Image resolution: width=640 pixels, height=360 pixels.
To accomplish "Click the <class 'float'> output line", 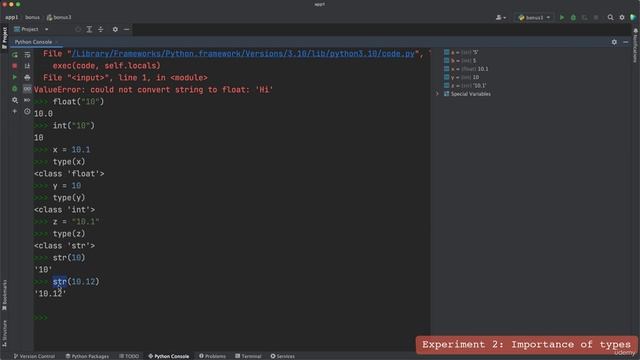I will point(69,174).
